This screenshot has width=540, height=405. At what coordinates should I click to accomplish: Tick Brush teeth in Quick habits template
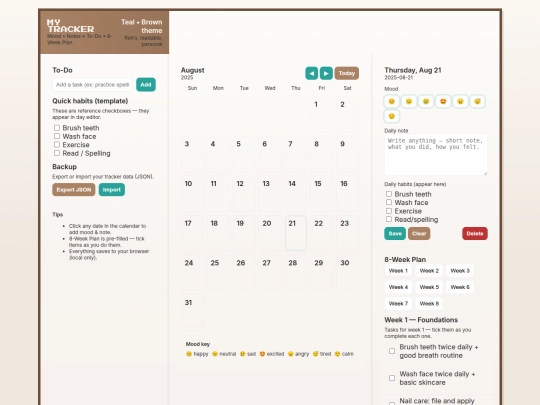[x=57, y=128]
